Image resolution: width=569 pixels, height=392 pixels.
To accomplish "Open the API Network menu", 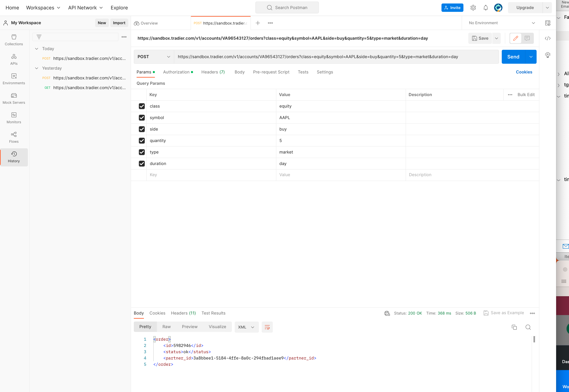I will (85, 8).
